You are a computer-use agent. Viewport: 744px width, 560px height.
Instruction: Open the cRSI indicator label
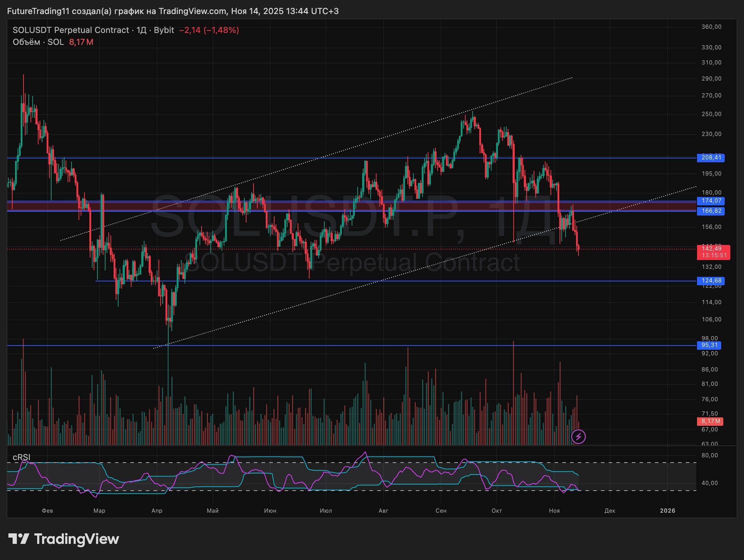pyautogui.click(x=21, y=457)
